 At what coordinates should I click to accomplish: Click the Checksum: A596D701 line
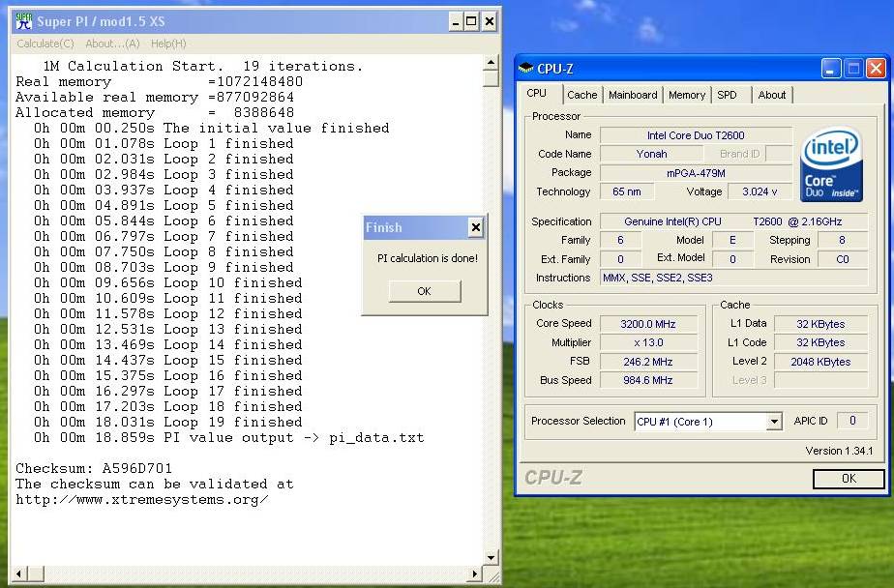point(94,469)
